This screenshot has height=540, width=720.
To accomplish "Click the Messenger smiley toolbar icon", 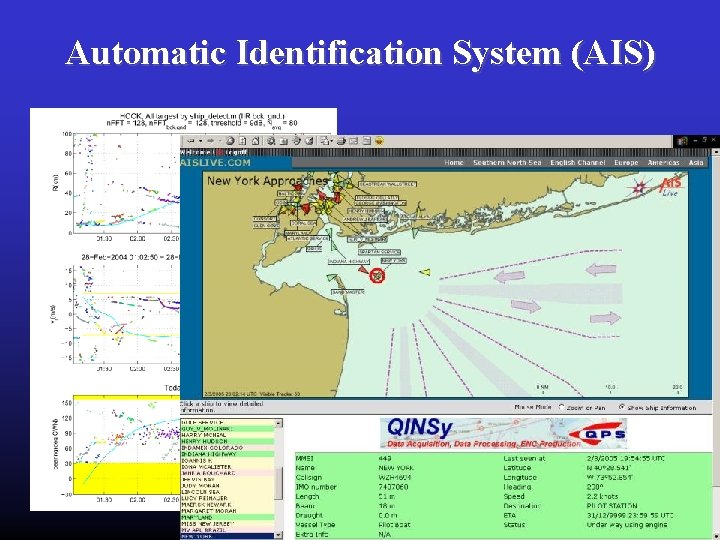I will point(379,141).
